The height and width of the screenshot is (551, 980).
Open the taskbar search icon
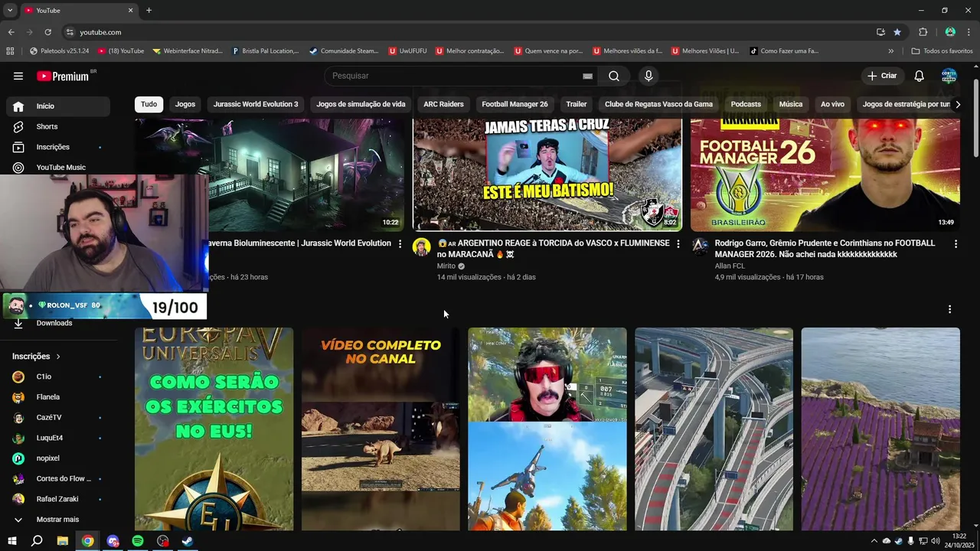[37, 541]
